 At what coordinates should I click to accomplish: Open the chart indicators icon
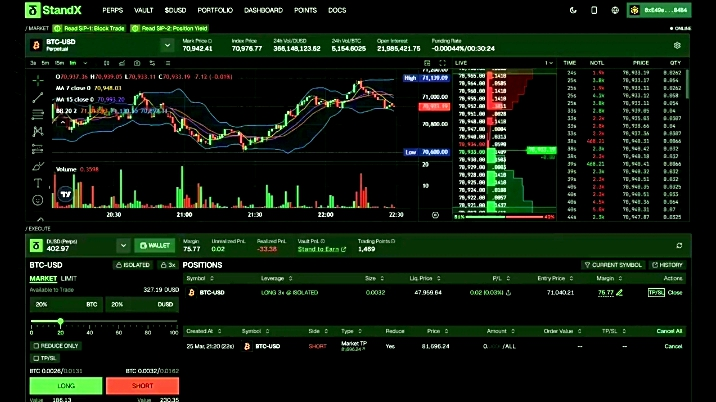pos(122,63)
